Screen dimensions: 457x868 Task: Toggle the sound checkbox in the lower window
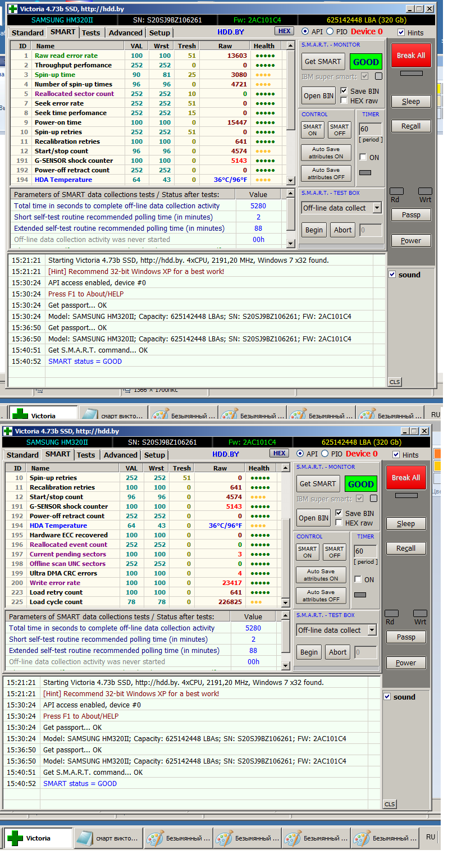pos(387,697)
